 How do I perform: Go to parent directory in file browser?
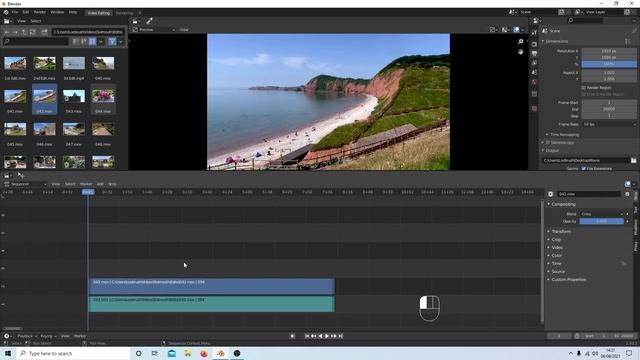[24, 32]
